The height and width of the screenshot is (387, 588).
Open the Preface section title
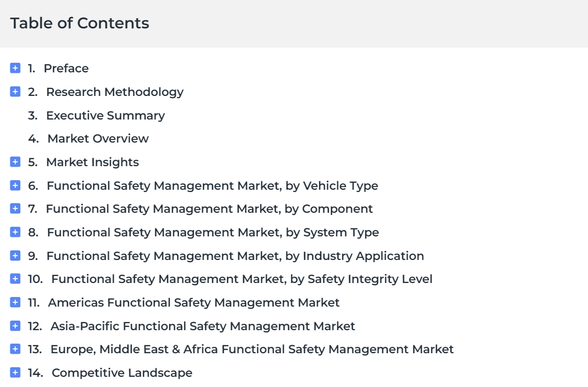click(x=66, y=68)
